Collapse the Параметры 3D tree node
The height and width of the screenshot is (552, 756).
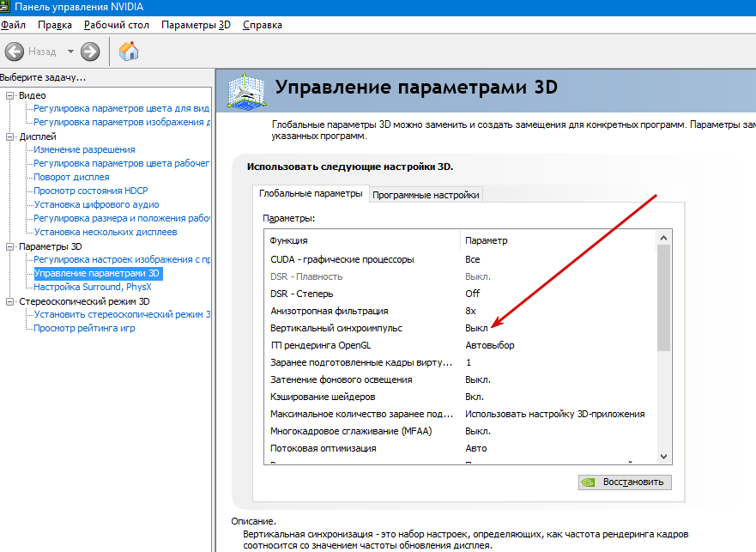tap(9, 246)
